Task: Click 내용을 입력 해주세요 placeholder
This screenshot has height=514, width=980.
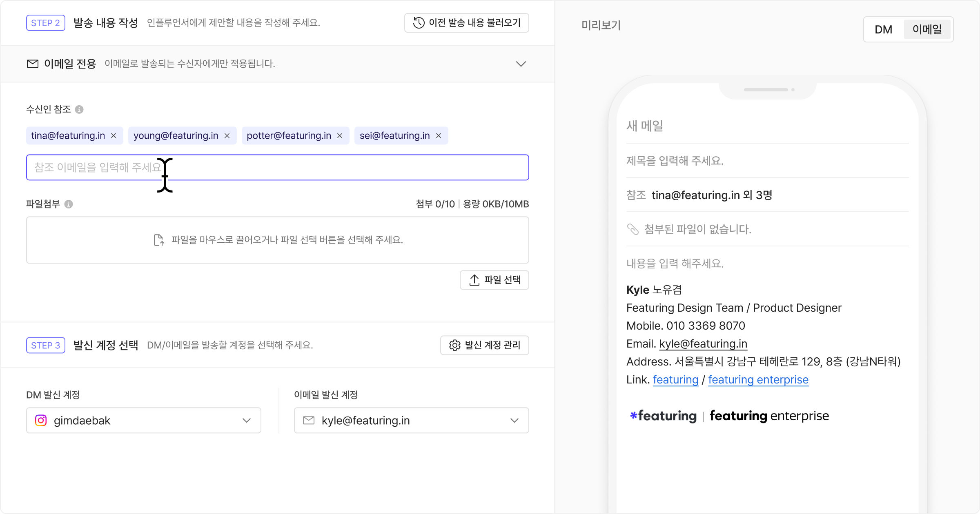Action: tap(675, 264)
